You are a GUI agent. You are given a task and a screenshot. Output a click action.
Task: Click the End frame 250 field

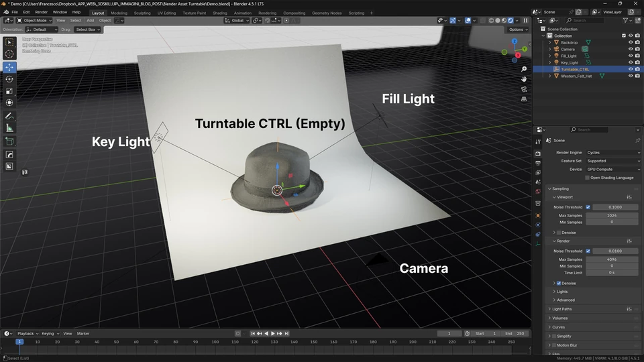[515, 334]
